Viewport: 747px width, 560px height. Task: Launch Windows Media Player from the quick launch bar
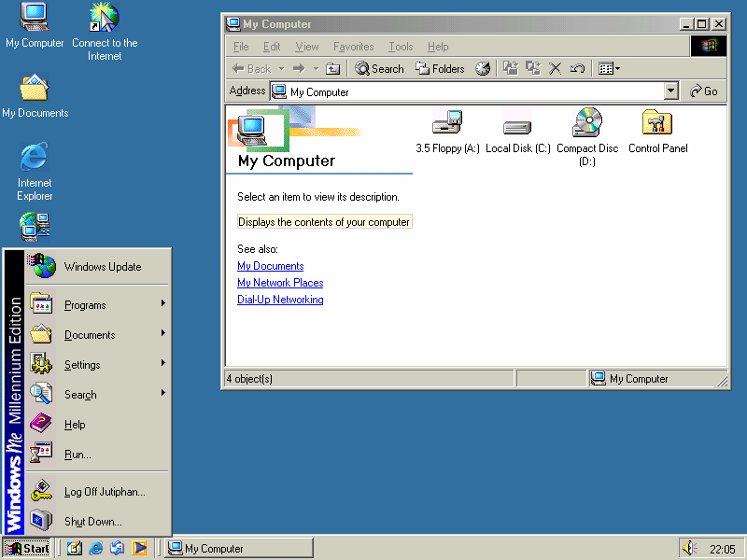139,548
